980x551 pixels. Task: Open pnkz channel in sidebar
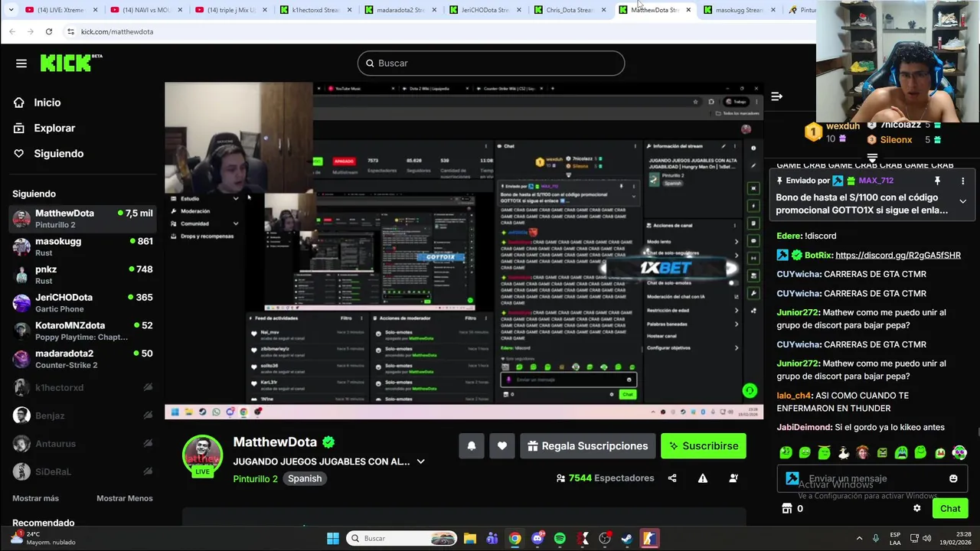tap(83, 275)
